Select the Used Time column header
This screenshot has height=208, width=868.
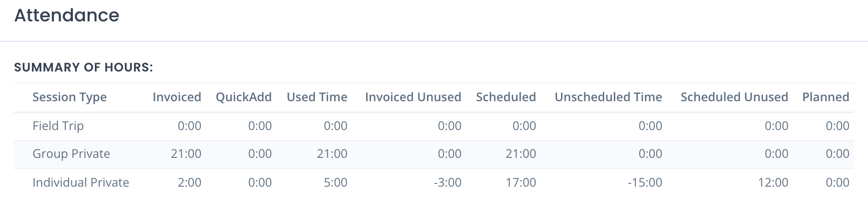click(317, 97)
